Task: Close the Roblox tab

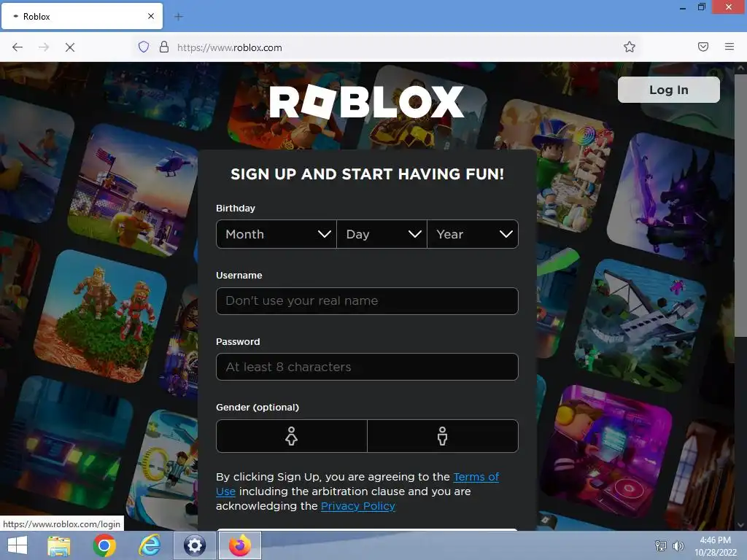Action: 151,16
